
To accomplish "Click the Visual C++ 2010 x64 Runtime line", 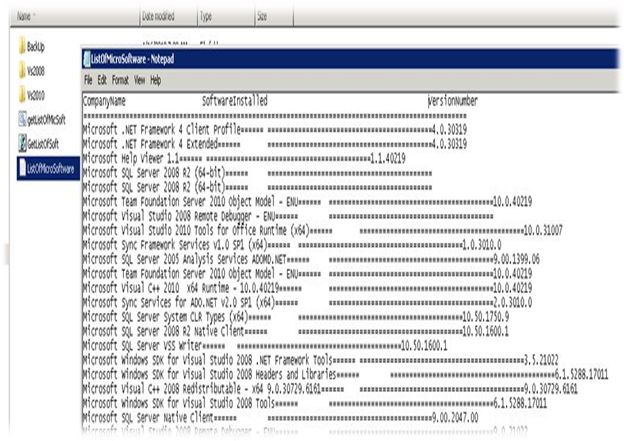I will coord(307,288).
